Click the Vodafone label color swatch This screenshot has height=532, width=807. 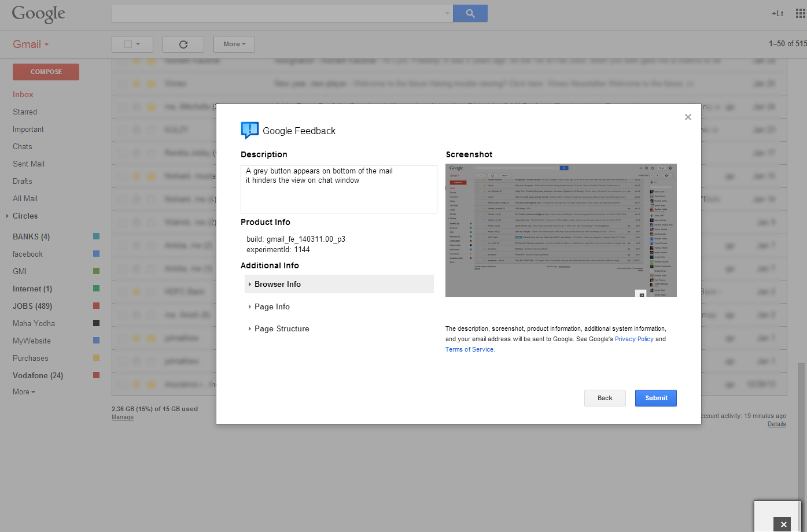tap(97, 375)
